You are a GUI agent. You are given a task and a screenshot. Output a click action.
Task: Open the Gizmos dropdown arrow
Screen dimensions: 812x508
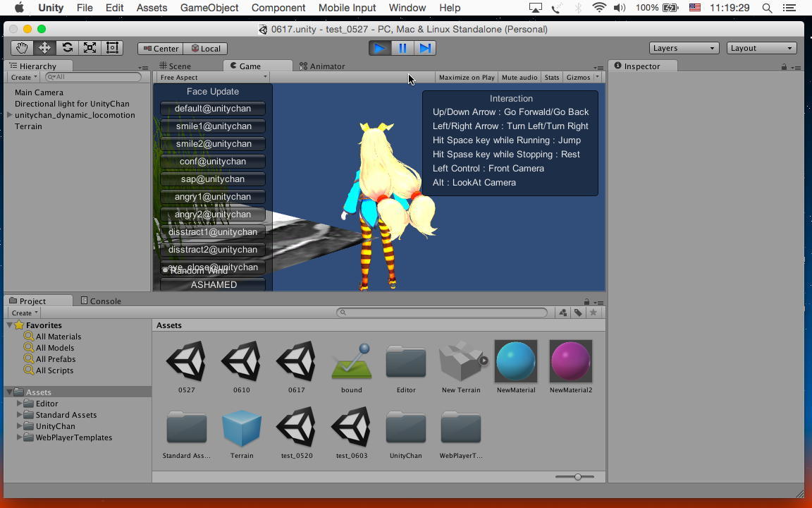[x=597, y=77]
